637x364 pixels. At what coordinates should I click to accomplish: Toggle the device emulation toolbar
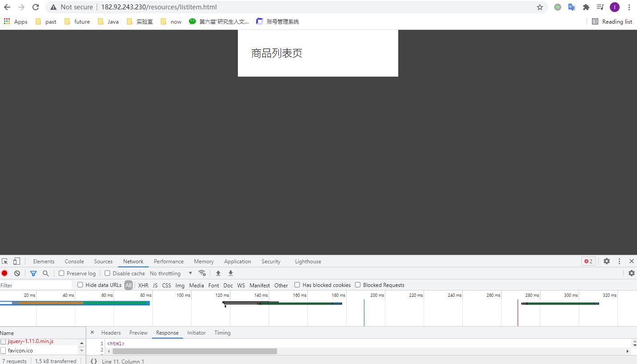click(x=16, y=261)
